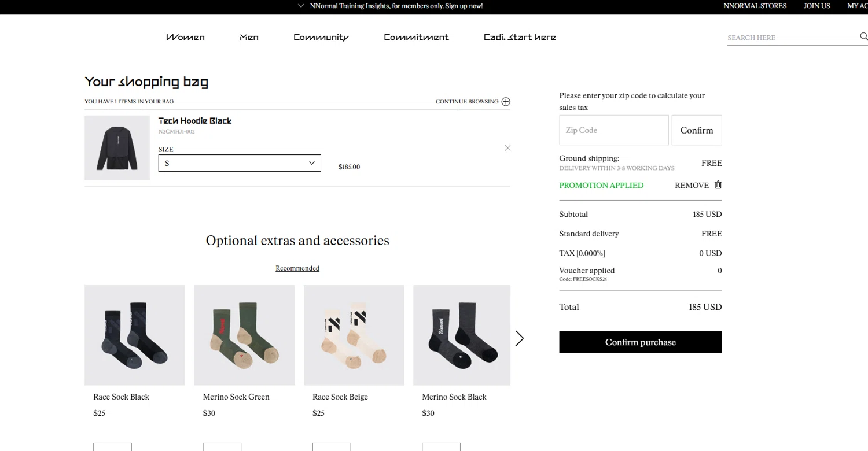Open the Women menu
Image resolution: width=868 pixels, height=451 pixels.
(x=185, y=37)
